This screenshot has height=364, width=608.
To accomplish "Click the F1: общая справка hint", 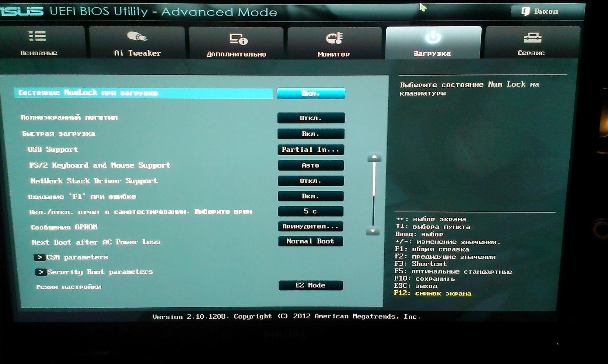I will [432, 249].
